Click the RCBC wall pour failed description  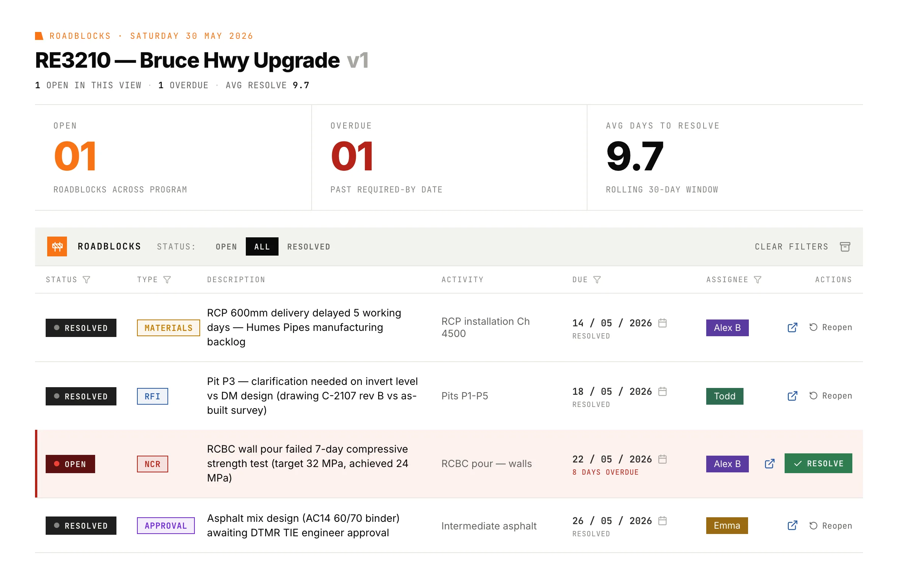click(307, 464)
